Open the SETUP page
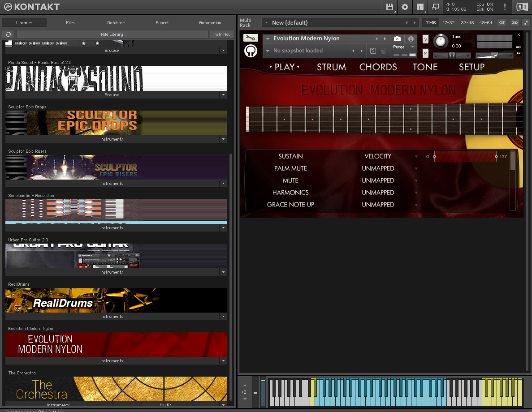Image resolution: width=532 pixels, height=412 pixels. click(x=471, y=67)
